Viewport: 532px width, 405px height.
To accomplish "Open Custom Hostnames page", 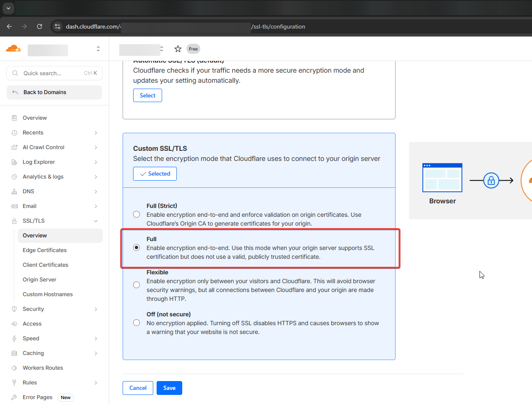I will [48, 295].
